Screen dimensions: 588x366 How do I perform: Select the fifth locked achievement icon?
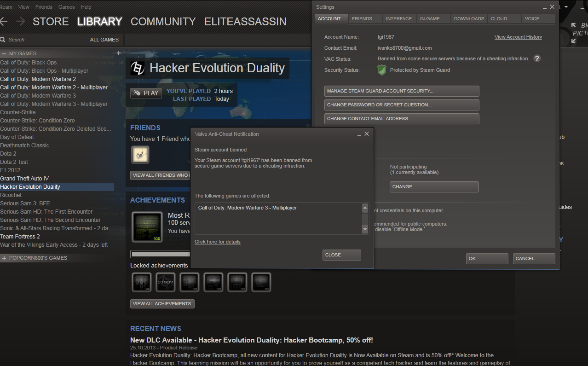coord(237,282)
